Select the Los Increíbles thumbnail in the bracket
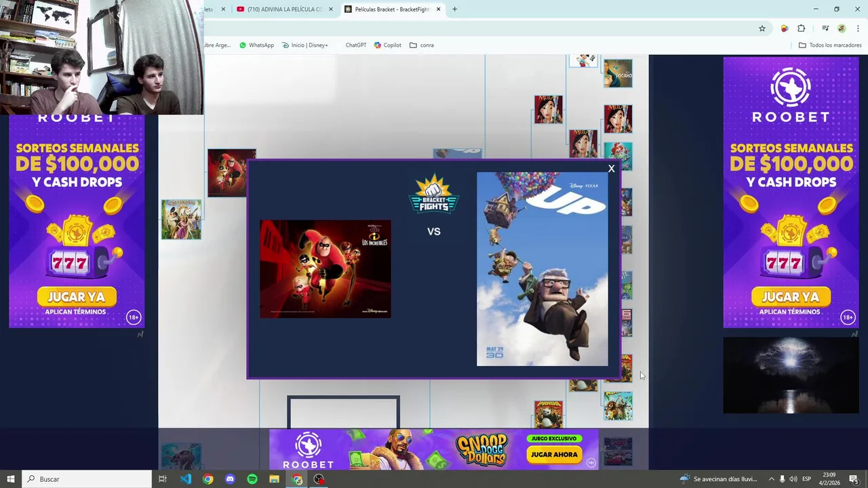868x488 pixels. (x=232, y=173)
